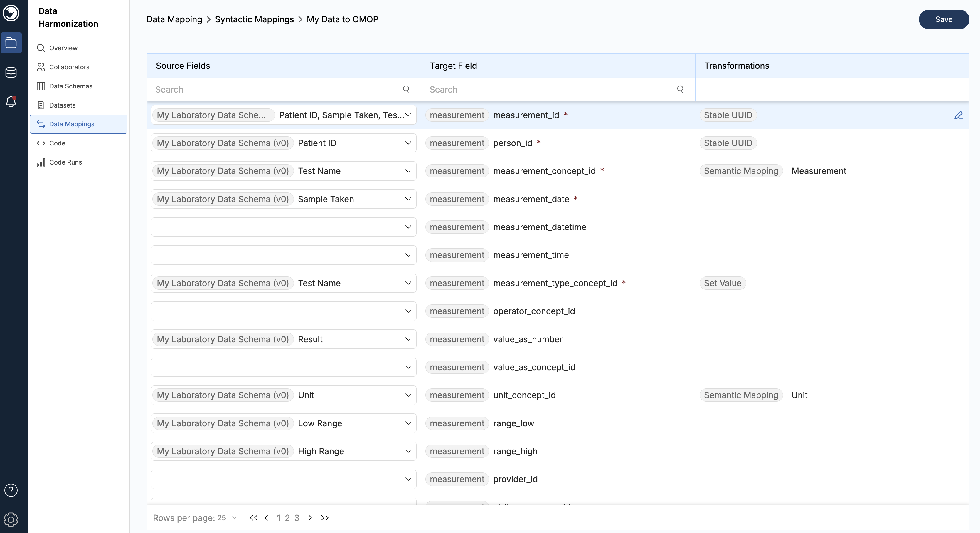980x533 pixels.
Task: Open Datasets in the navigation menu
Action: coord(78,105)
